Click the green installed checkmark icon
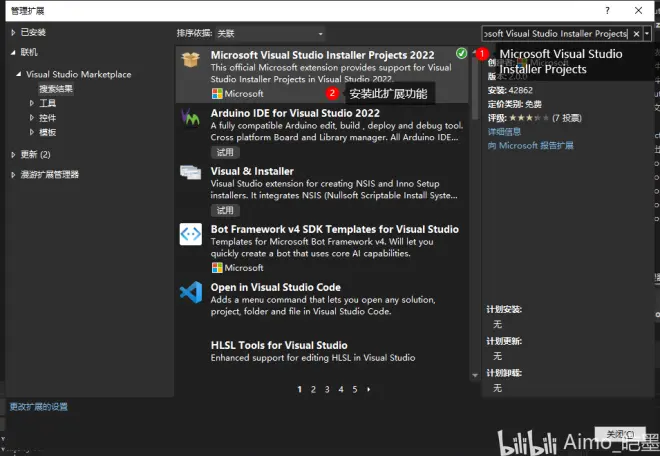This screenshot has height=456, width=660. tap(461, 53)
